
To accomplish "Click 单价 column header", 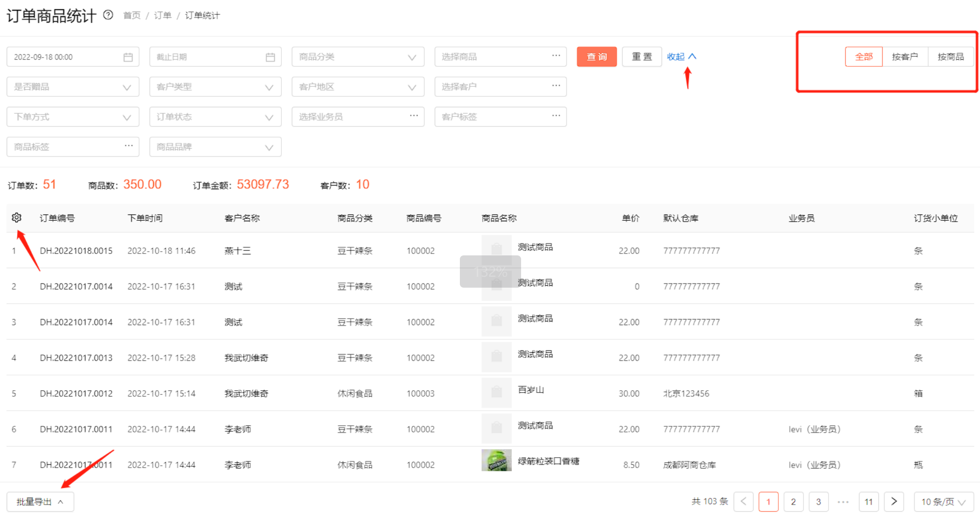I will 631,218.
